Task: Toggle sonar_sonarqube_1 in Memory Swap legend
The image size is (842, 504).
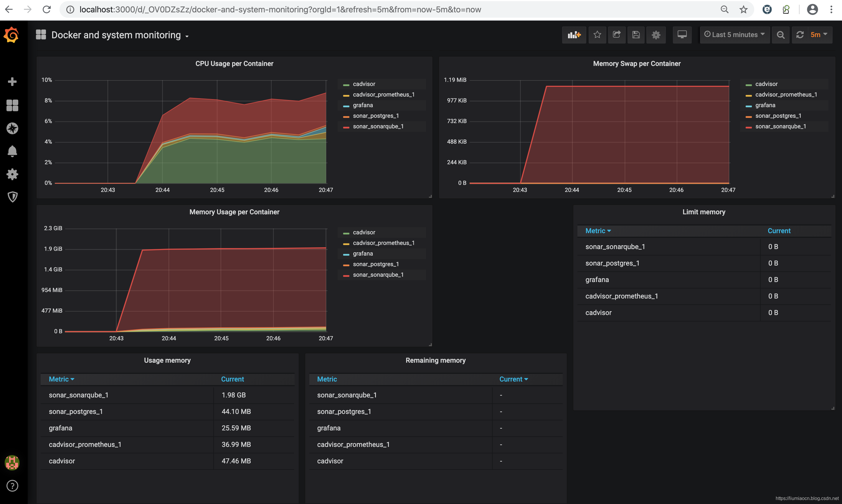Action: [x=780, y=126]
